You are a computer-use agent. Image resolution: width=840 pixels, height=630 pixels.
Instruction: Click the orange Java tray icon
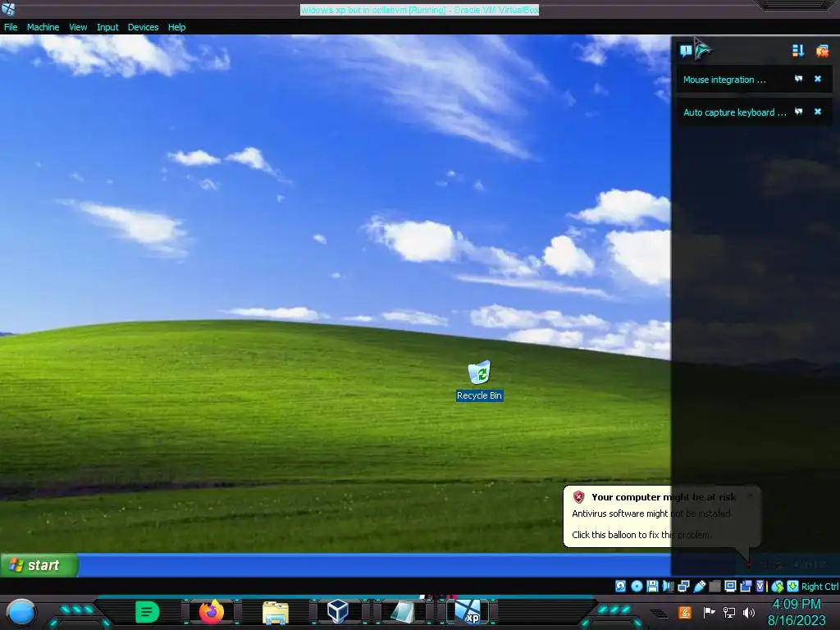pos(685,612)
